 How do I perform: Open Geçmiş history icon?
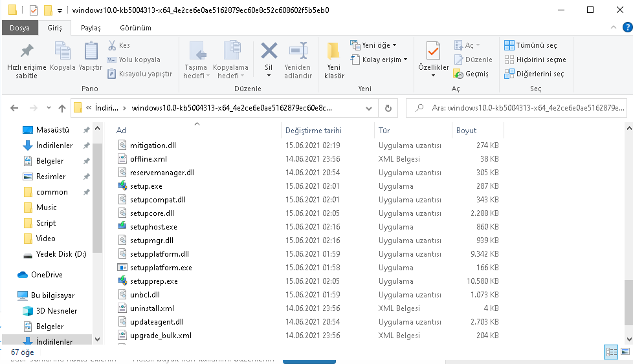coord(458,74)
